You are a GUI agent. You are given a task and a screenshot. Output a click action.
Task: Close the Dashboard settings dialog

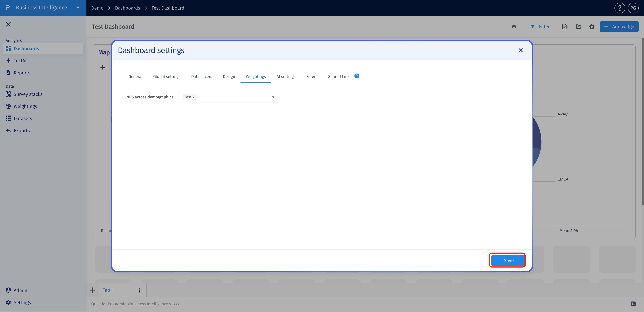521,50
